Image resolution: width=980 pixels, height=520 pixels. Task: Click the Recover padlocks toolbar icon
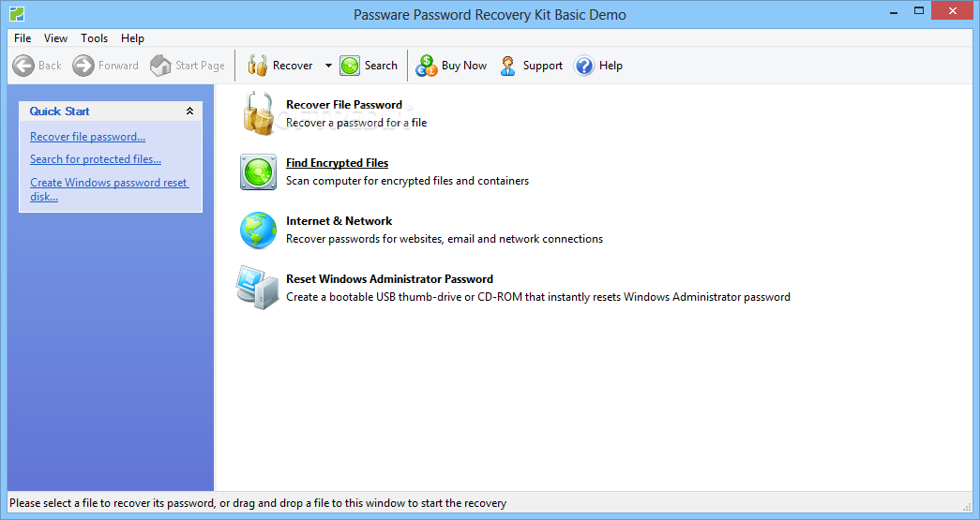[x=258, y=66]
